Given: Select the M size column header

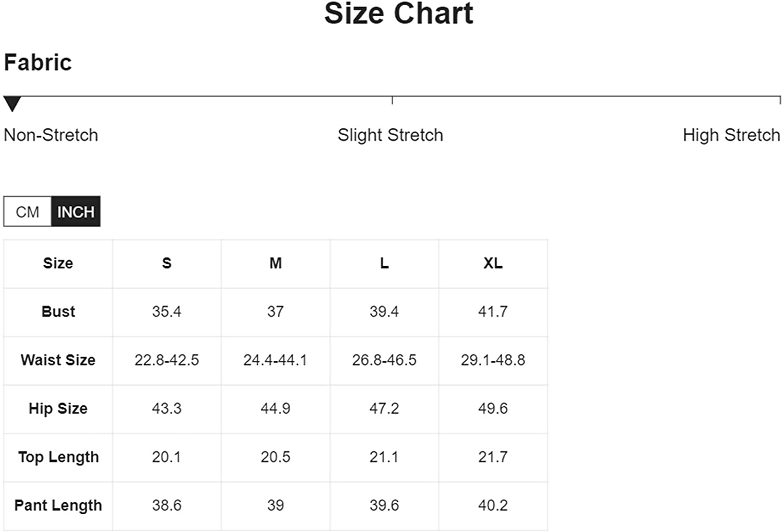Looking at the screenshot, I should coord(276,263).
